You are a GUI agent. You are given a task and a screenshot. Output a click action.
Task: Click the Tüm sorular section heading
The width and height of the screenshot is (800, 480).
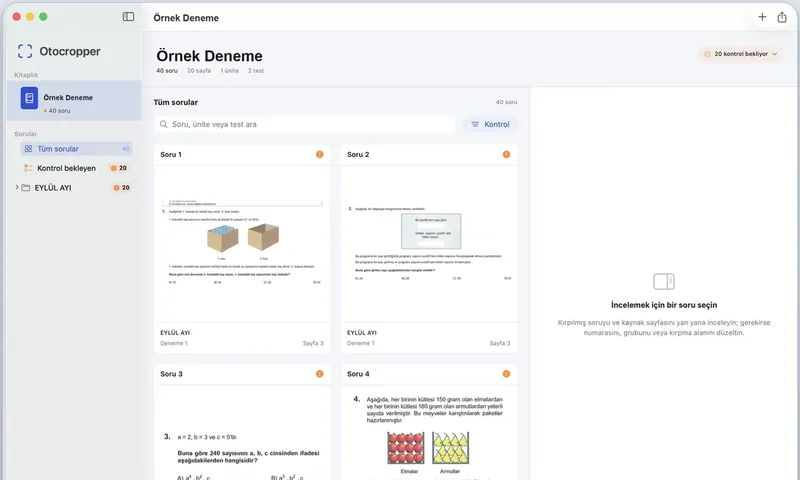[x=176, y=103]
